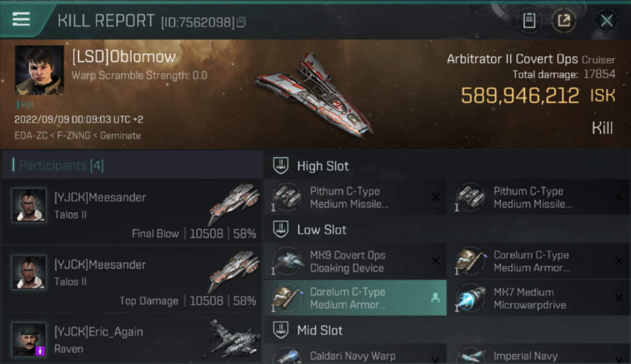
Task: Click the X on the second Pithum Missile item
Action: click(x=619, y=197)
